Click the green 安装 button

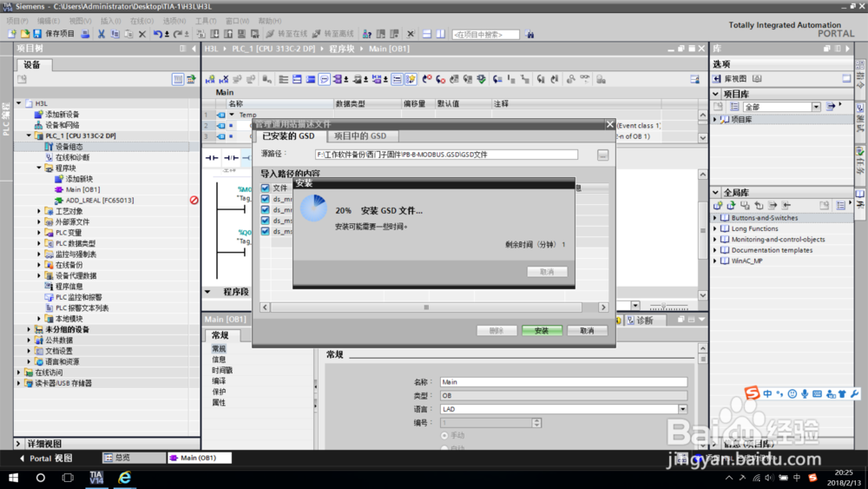[x=542, y=331]
